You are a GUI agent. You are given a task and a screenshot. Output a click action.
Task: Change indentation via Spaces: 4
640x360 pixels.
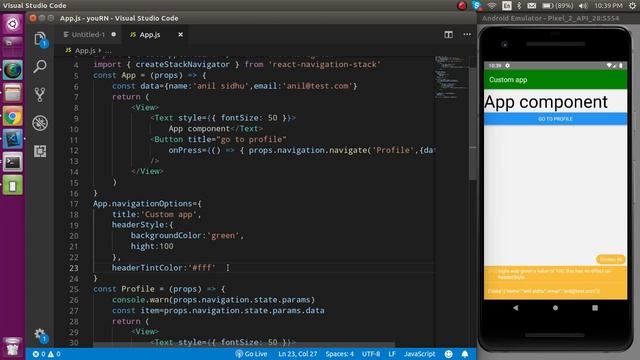pos(340,354)
